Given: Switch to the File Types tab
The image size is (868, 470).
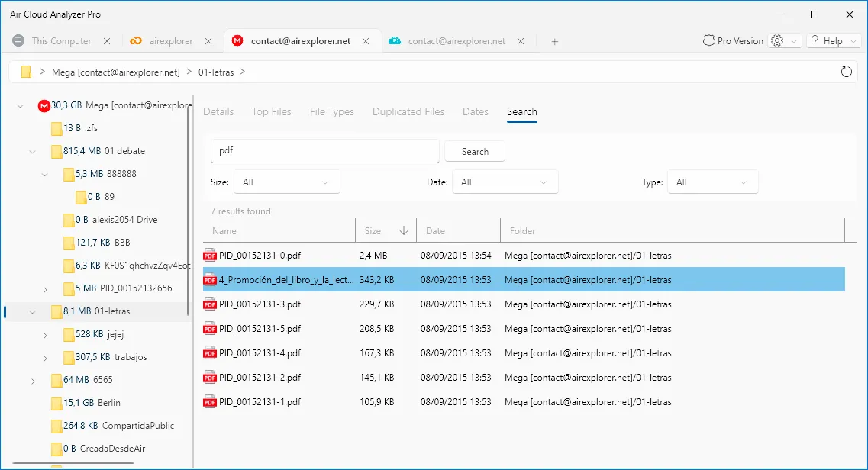Looking at the screenshot, I should point(331,111).
